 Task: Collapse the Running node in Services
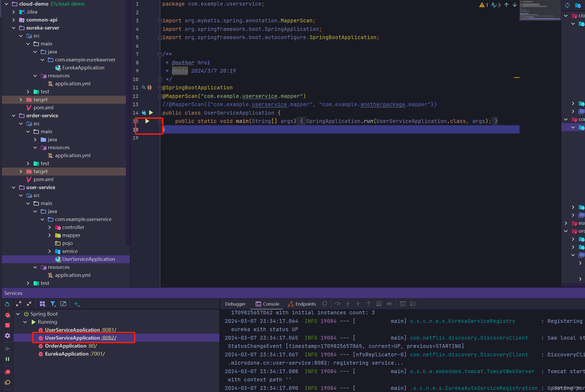25,322
